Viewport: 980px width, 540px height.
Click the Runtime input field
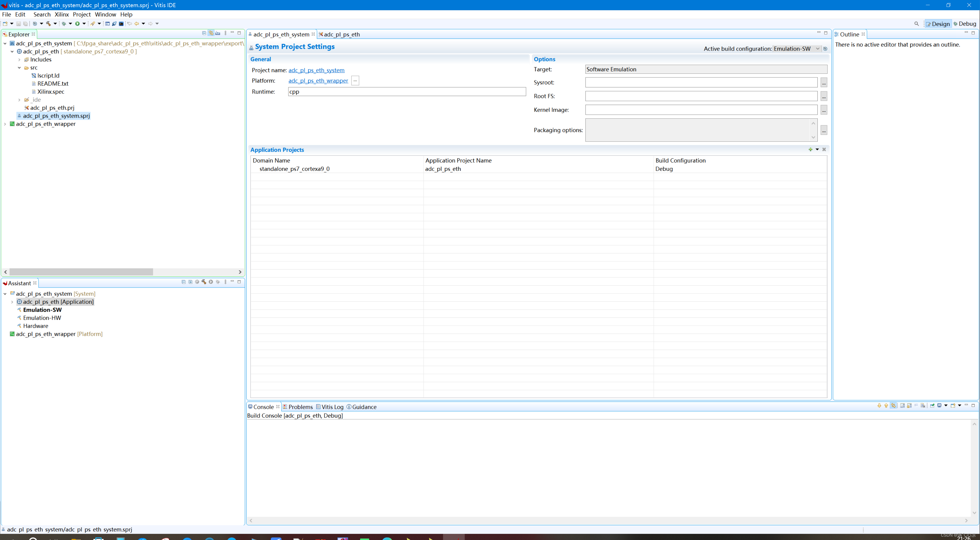click(x=407, y=92)
